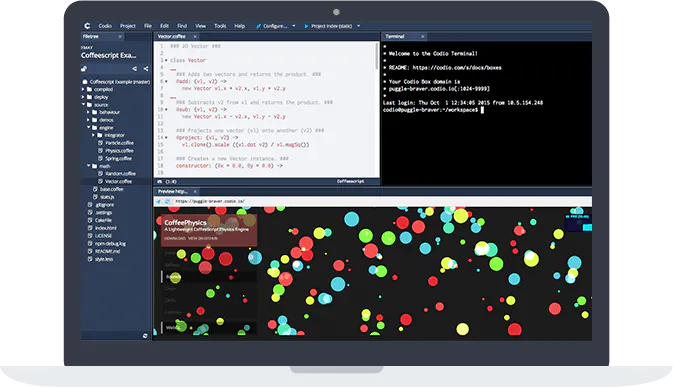Click the unlock icon in the filetree toolbar
Viewport: 673px width, 387px height.
click(84, 69)
